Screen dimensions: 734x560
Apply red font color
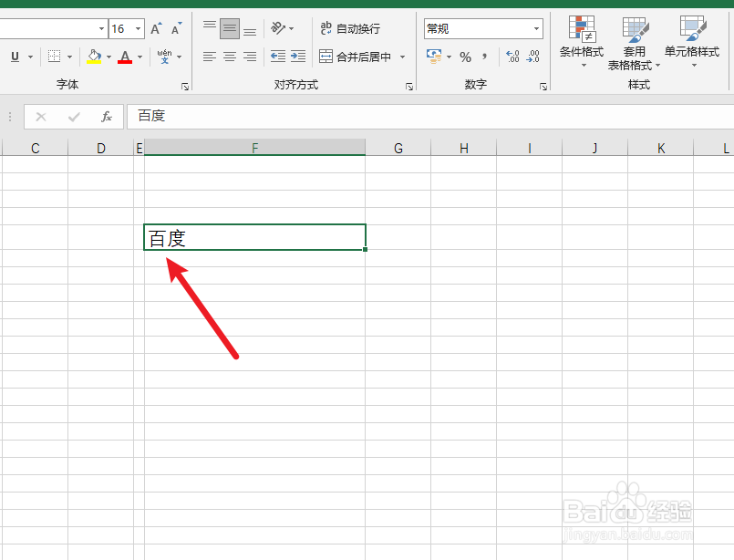[x=125, y=57]
